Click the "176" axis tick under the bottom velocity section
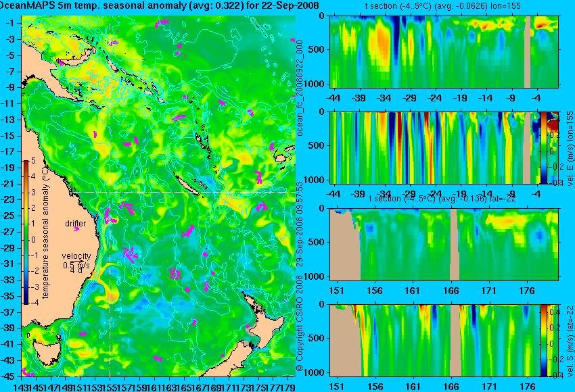The width and height of the screenshot is (575, 392). click(x=528, y=387)
